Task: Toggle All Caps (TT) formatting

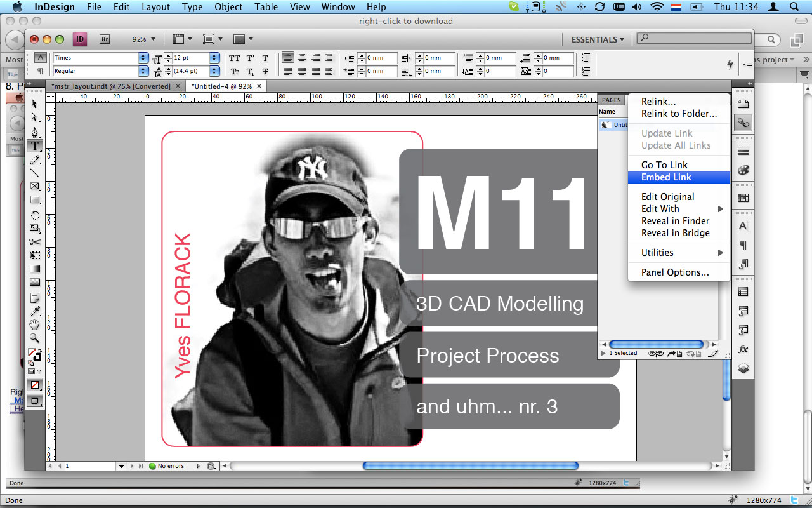Action: [x=235, y=58]
